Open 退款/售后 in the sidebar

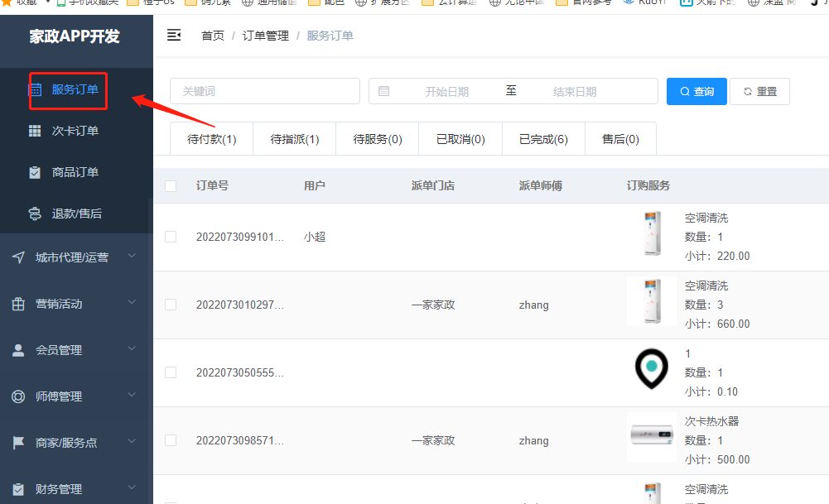[76, 214]
